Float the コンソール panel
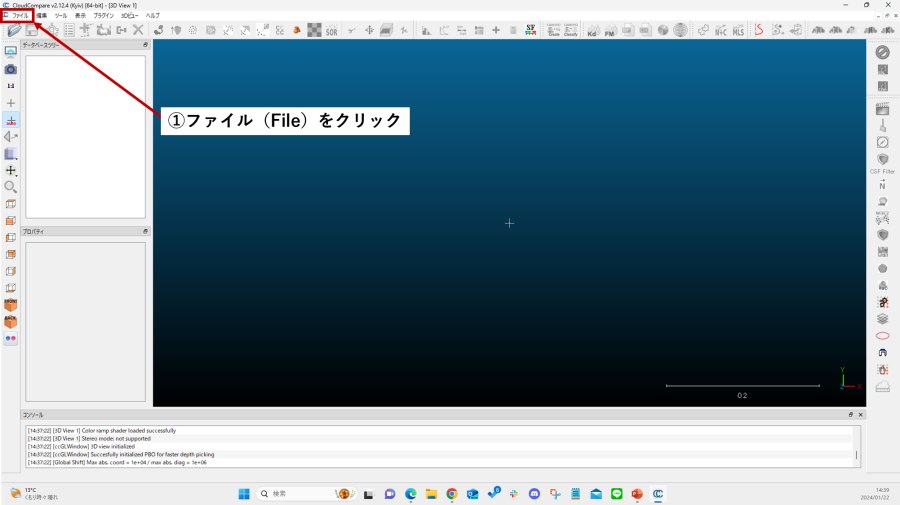 (851, 414)
